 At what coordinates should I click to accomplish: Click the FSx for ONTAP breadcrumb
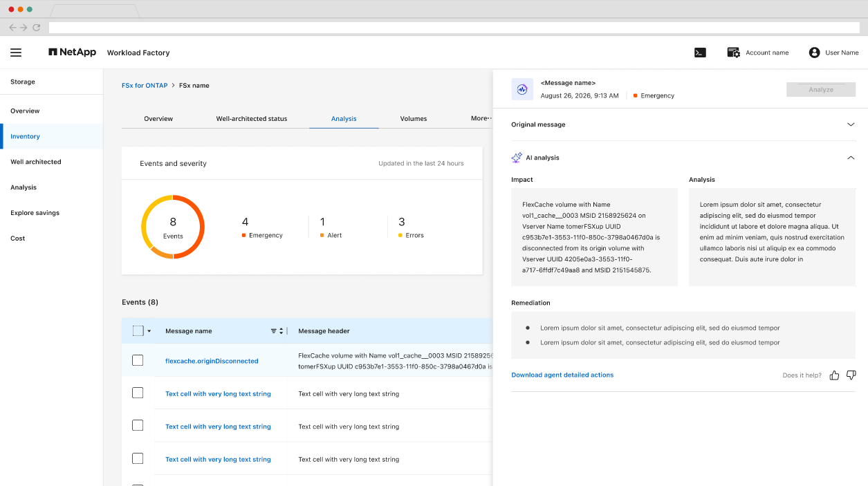click(x=145, y=86)
